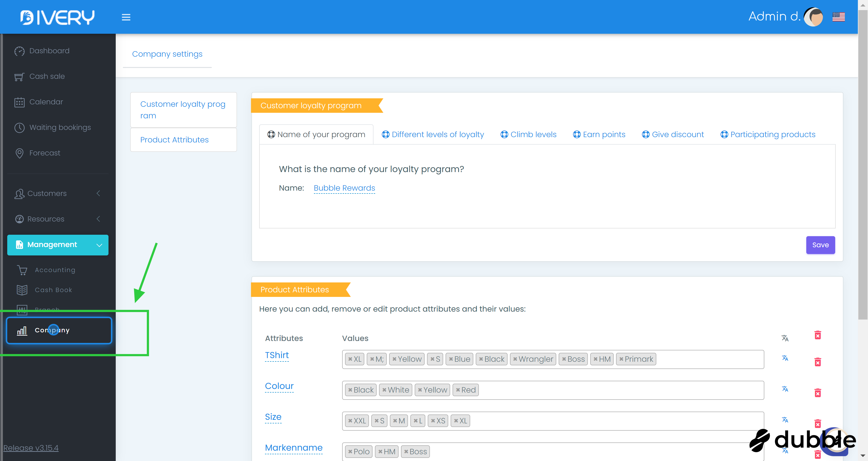Viewport: 868px width, 461px height.
Task: Open translation for TShirt attribute
Action: click(785, 358)
